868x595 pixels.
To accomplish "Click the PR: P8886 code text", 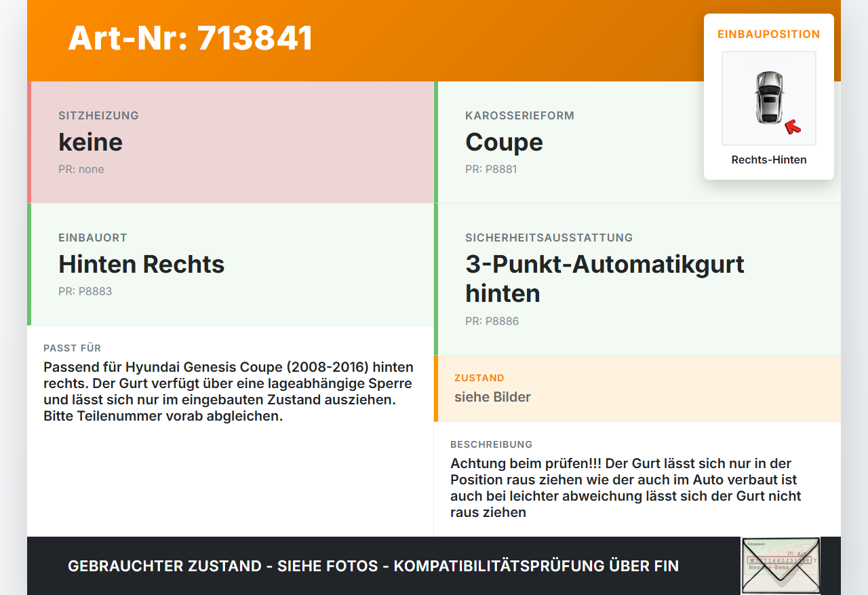I will (x=492, y=322).
